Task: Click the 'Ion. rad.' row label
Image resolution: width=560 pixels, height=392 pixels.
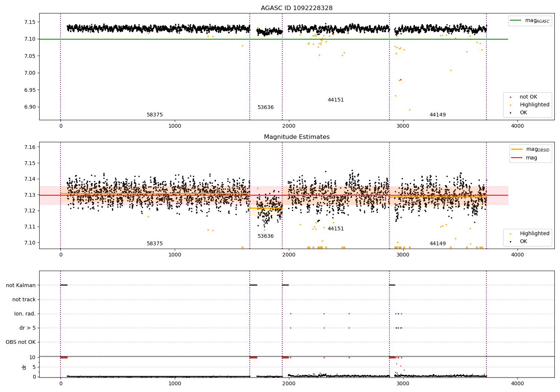Action: [x=25, y=314]
